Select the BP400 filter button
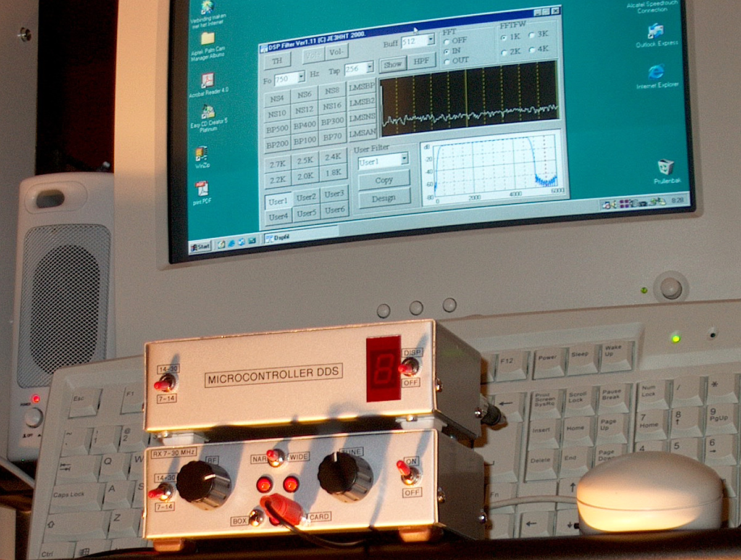 tap(304, 125)
